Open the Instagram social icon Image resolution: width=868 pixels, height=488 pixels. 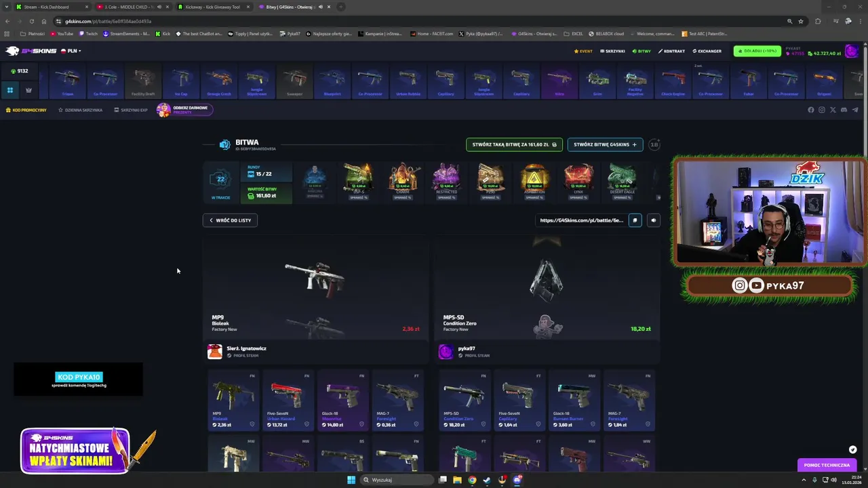pyautogui.click(x=822, y=110)
